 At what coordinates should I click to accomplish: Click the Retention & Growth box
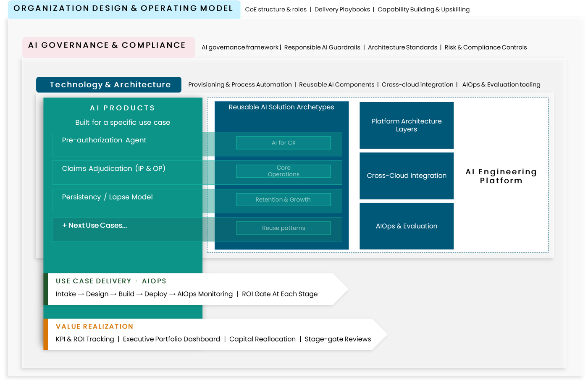pos(283,199)
